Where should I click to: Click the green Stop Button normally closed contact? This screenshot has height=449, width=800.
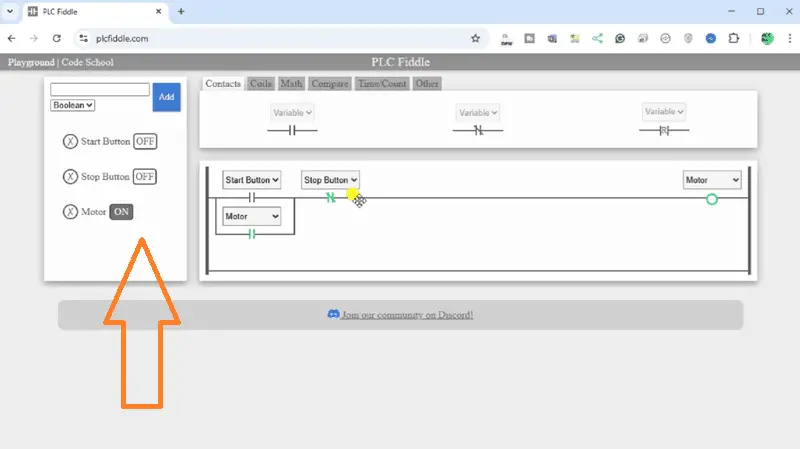331,197
